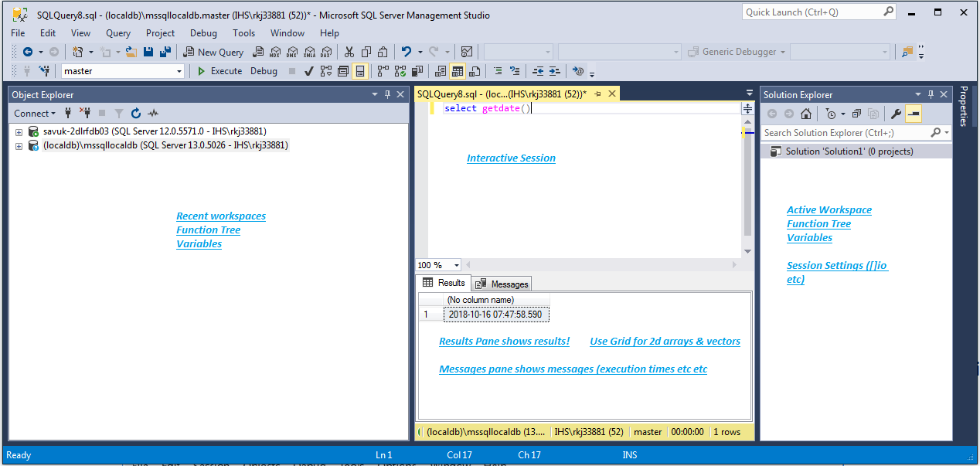Save the query with the single-floppy Save icon
Viewport: 980px width, 466px height.
tap(148, 52)
